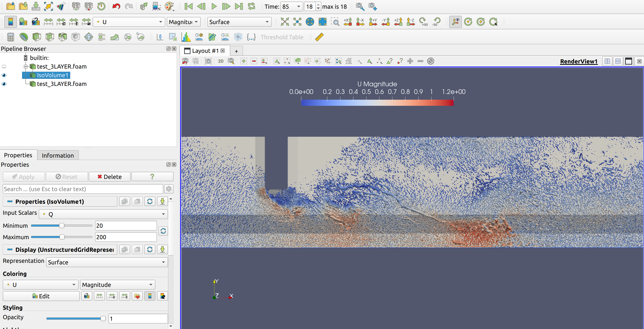Click Edit color map button

41,296
